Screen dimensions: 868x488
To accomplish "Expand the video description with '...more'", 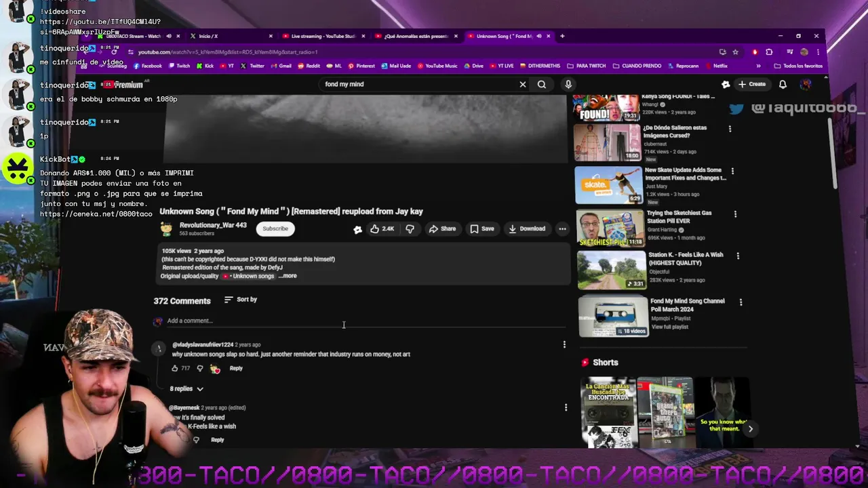I will coord(288,276).
